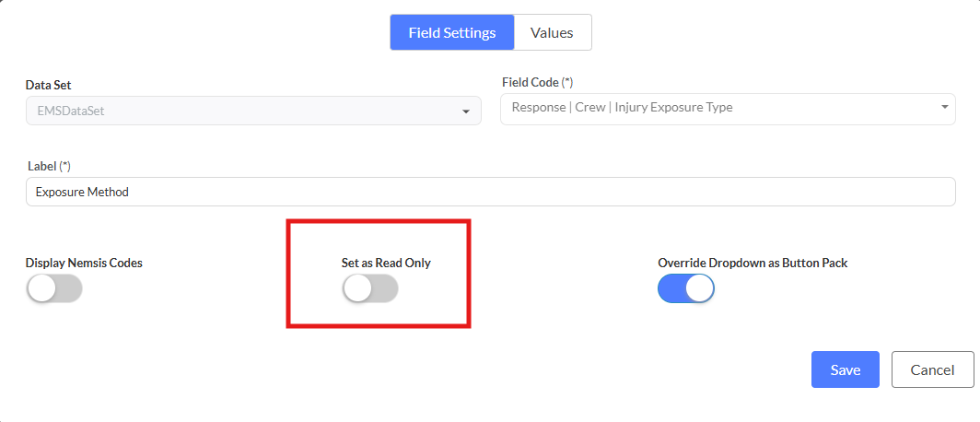Cancel the field settings dialog
This screenshot has width=980, height=422.
click(932, 369)
